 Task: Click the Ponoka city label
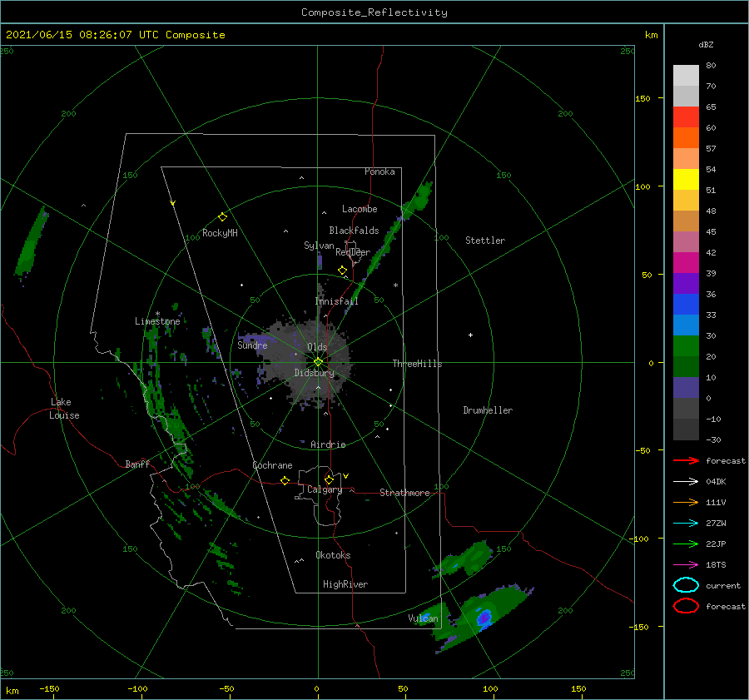coord(379,171)
